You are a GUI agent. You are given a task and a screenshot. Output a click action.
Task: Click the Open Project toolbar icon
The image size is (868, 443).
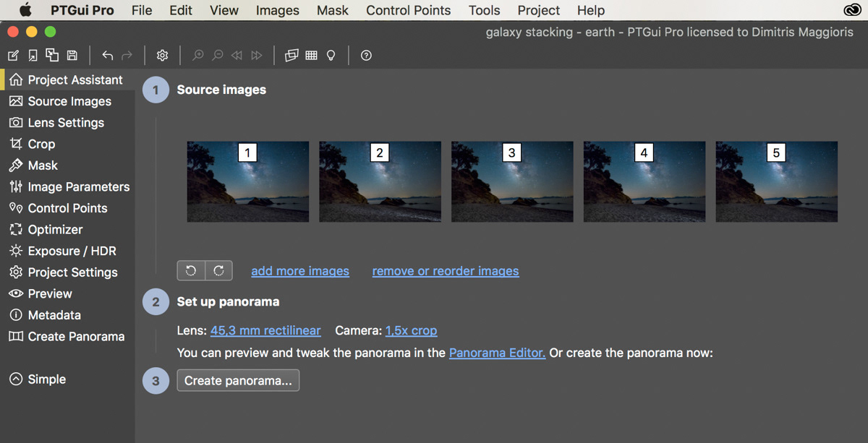click(33, 56)
